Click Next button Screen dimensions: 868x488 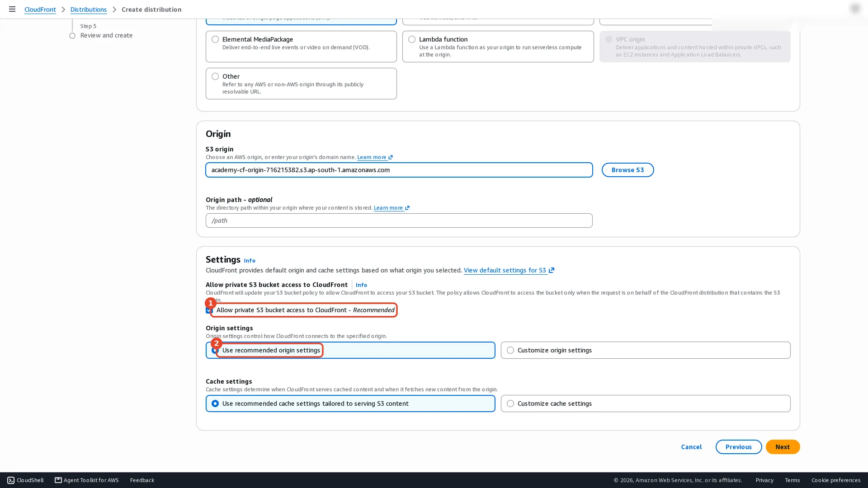pyautogui.click(x=783, y=447)
